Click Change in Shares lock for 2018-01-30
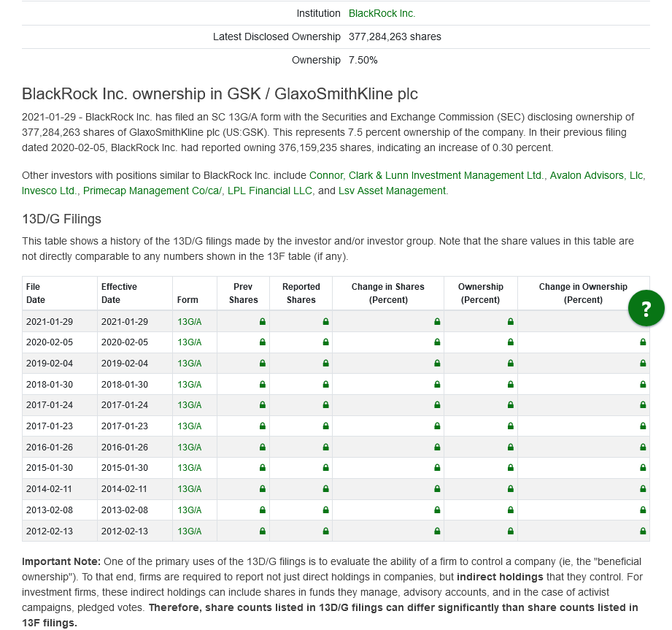The height and width of the screenshot is (630, 672). [437, 384]
